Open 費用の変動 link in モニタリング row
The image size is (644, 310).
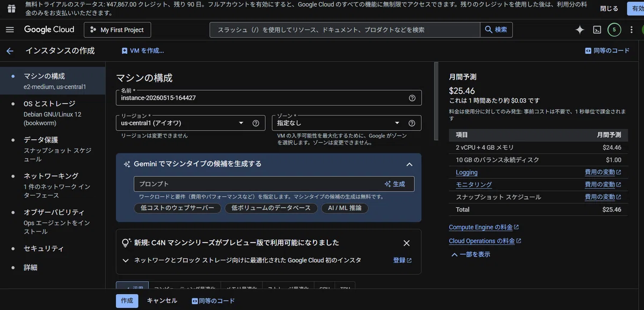tap(603, 184)
